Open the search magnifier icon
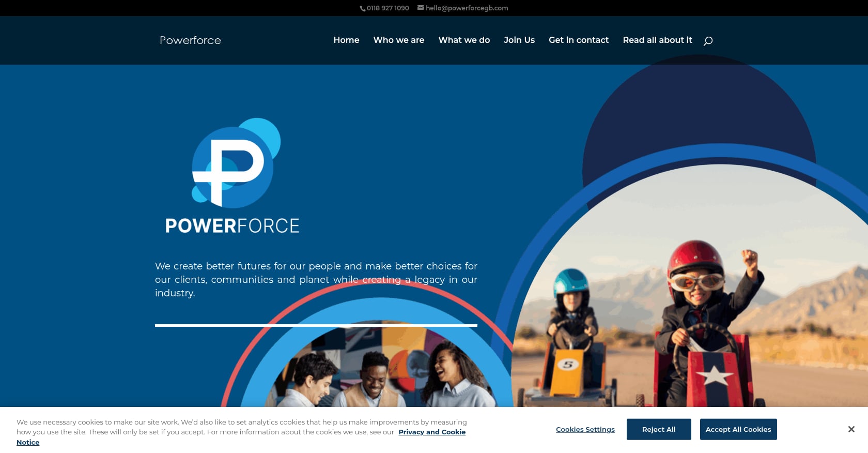Viewport: 868px width, 453px height. point(708,41)
